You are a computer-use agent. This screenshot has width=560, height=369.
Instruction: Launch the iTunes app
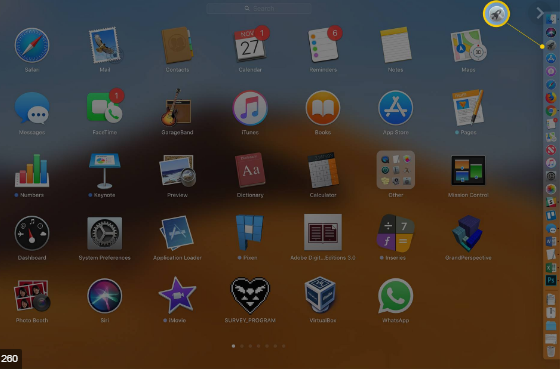click(250, 108)
